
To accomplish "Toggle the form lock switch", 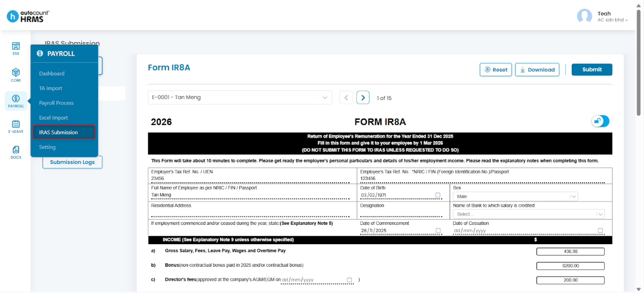I will [x=600, y=121].
